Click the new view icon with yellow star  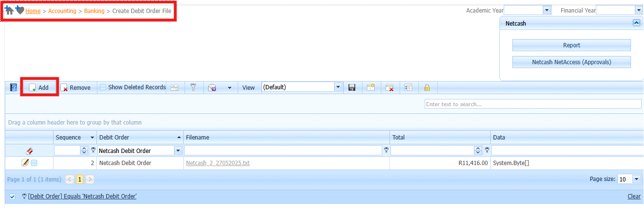(x=370, y=87)
